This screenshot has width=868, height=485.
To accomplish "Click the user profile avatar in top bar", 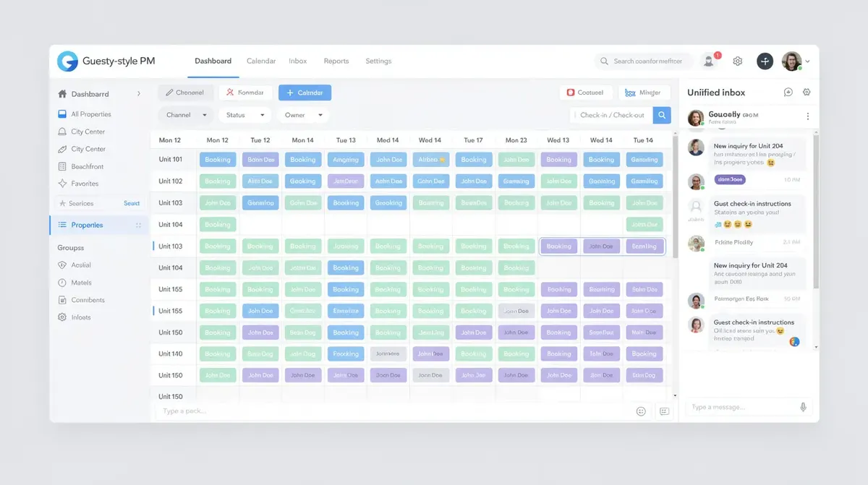I will 791,61.
